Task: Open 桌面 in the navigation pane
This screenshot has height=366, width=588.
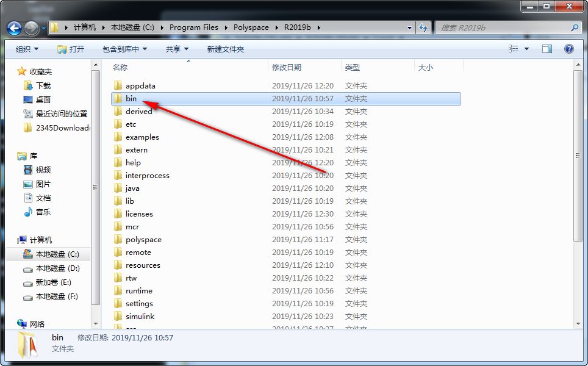Action: pos(43,99)
